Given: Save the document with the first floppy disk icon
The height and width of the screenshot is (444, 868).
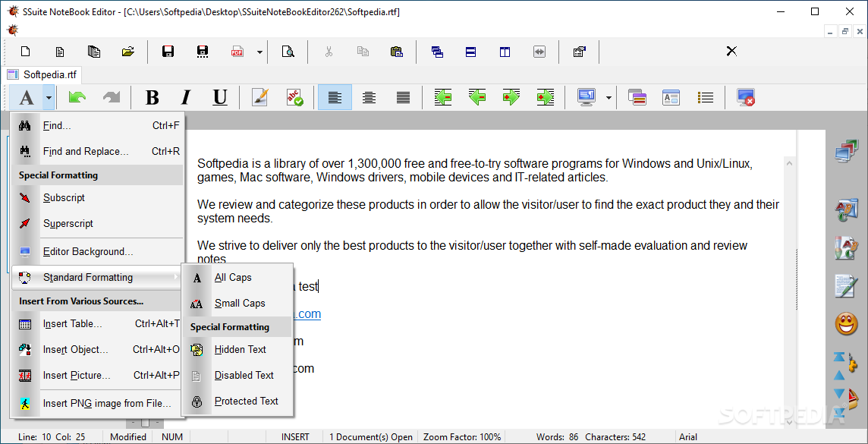Looking at the screenshot, I should (x=168, y=52).
